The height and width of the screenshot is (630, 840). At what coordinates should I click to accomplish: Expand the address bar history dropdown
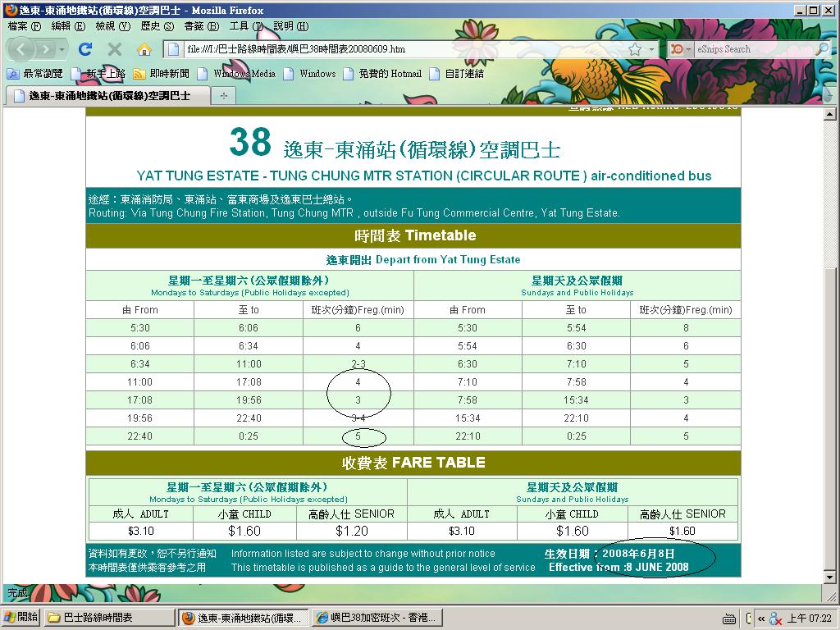(652, 49)
